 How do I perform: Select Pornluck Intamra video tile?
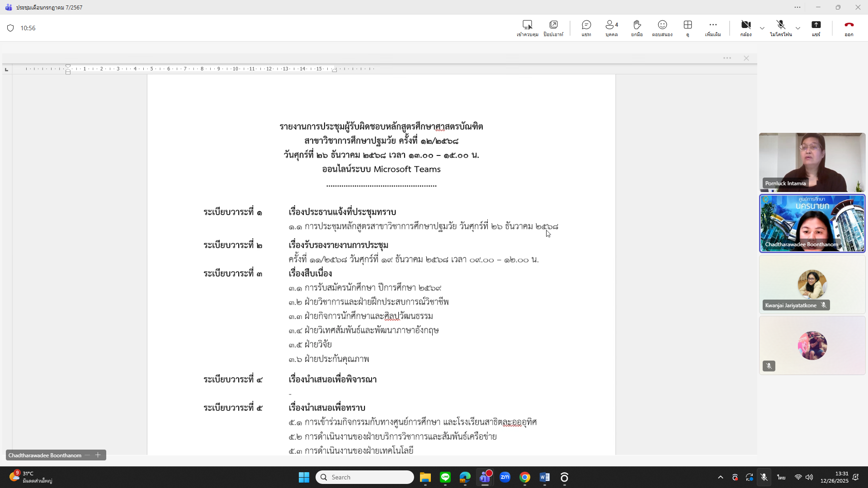pos(812,162)
